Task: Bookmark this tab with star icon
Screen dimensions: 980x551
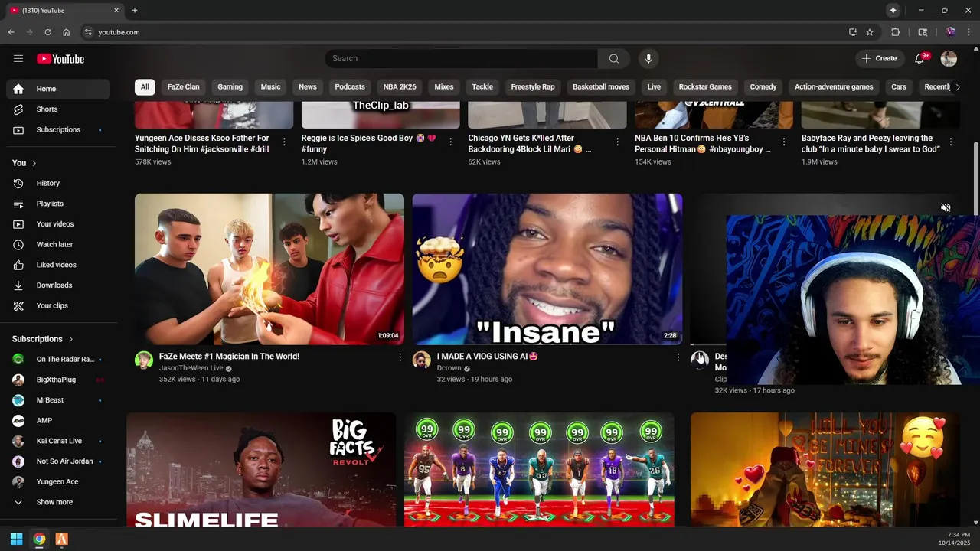Action: (x=870, y=32)
